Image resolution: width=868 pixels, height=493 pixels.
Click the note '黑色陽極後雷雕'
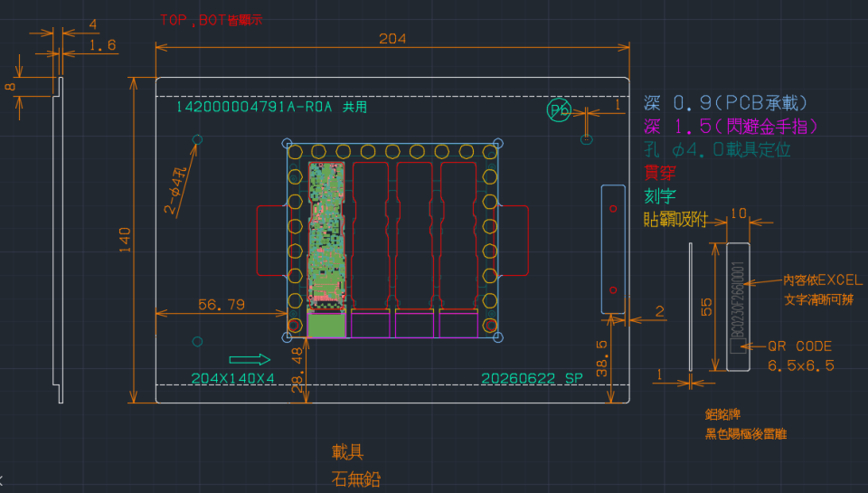(746, 433)
